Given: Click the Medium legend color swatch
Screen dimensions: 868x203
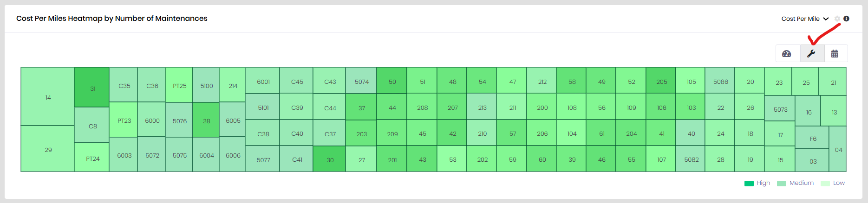Looking at the screenshot, I should point(782,184).
